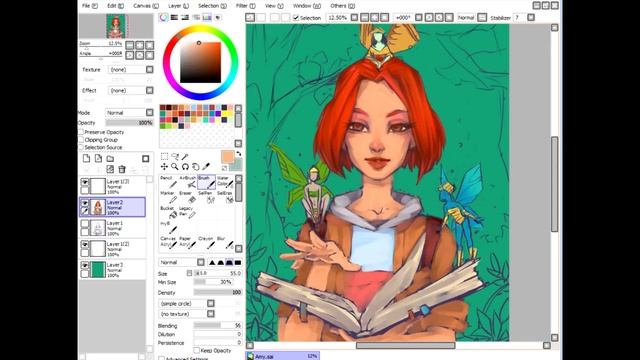Screen dimensions: 640x360
Task: Toggle Selection Source checkbox
Action: point(81,147)
